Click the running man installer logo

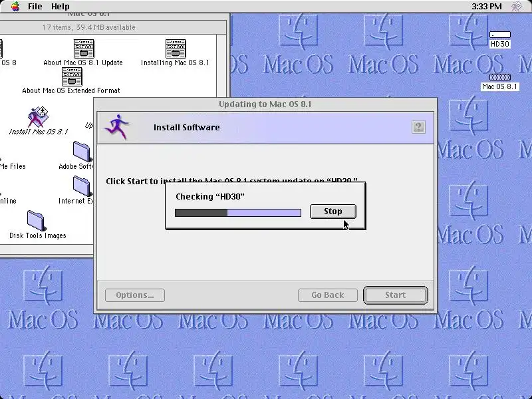point(117,127)
